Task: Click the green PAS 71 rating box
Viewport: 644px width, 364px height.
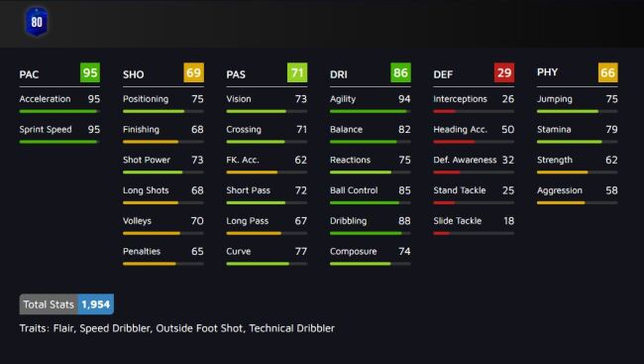Action: pyautogui.click(x=297, y=72)
